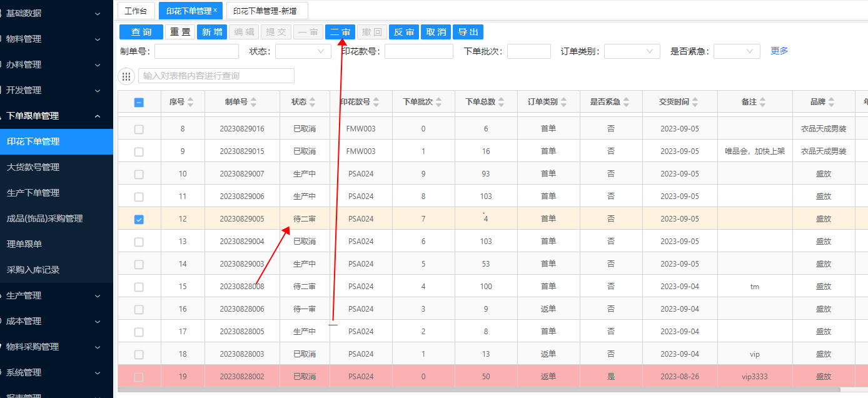Image resolution: width=868 pixels, height=398 pixels.
Task: Click the 更多 link for more filters
Action: [x=779, y=51]
